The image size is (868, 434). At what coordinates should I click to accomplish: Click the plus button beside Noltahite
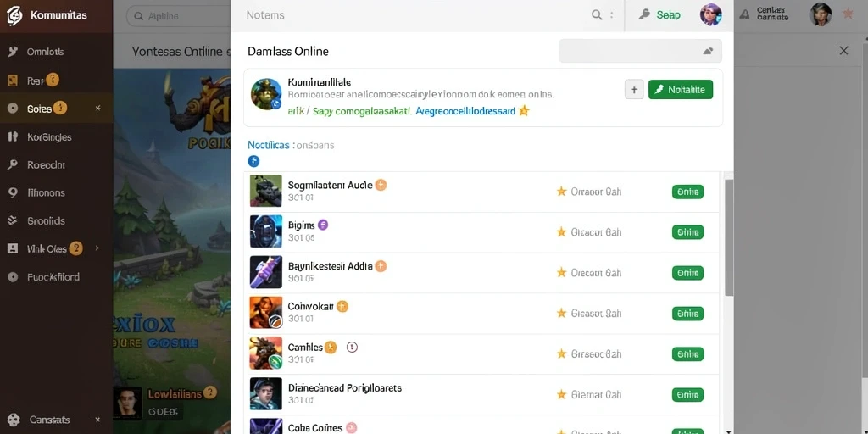click(x=634, y=89)
